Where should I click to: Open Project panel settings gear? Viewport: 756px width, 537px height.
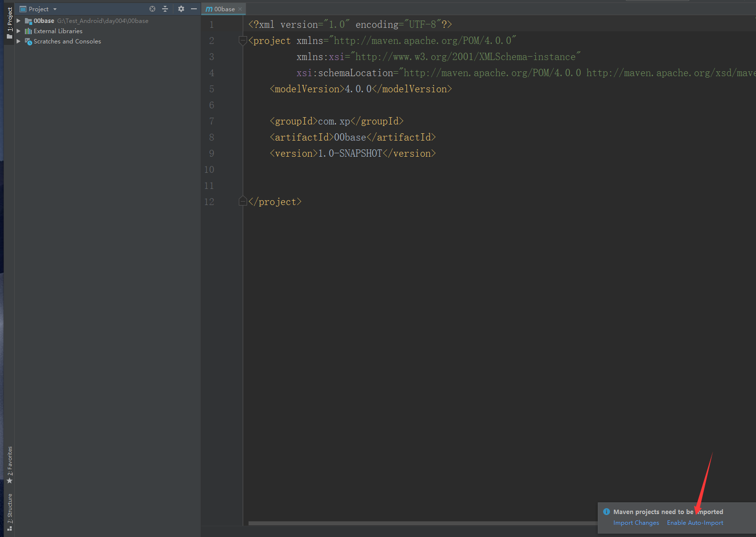181,9
